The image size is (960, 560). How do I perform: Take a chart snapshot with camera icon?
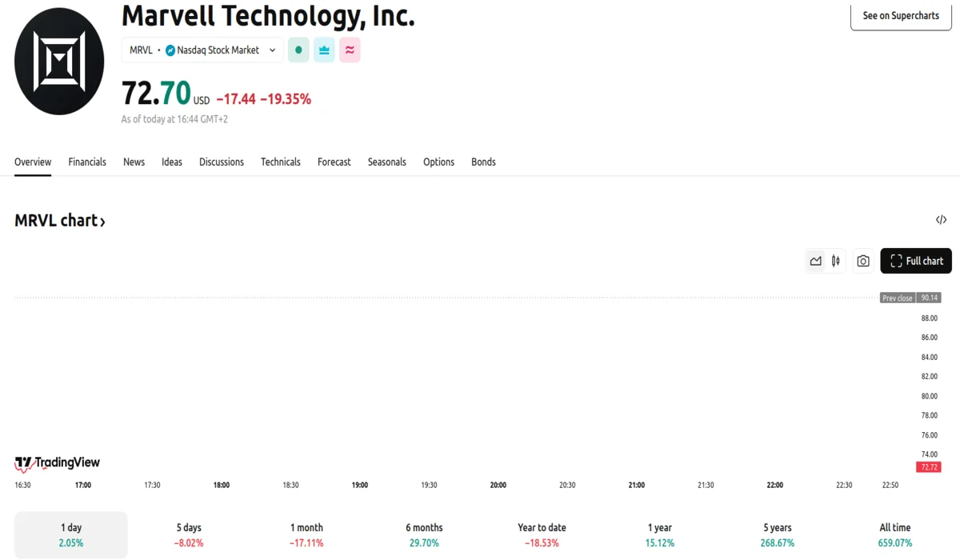pos(862,261)
